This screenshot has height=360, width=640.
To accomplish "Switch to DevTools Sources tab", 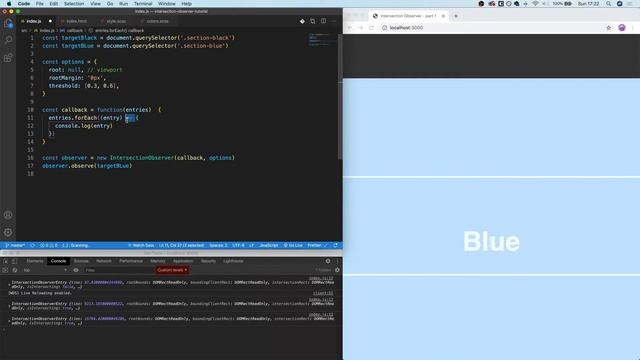I will tap(81, 261).
